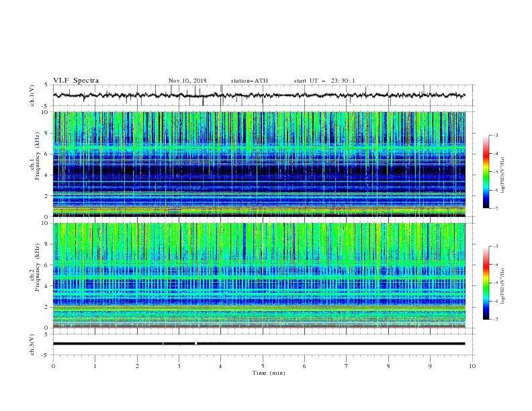
Task: Click the white gap in the ch.3 trace
Action: coord(195,344)
